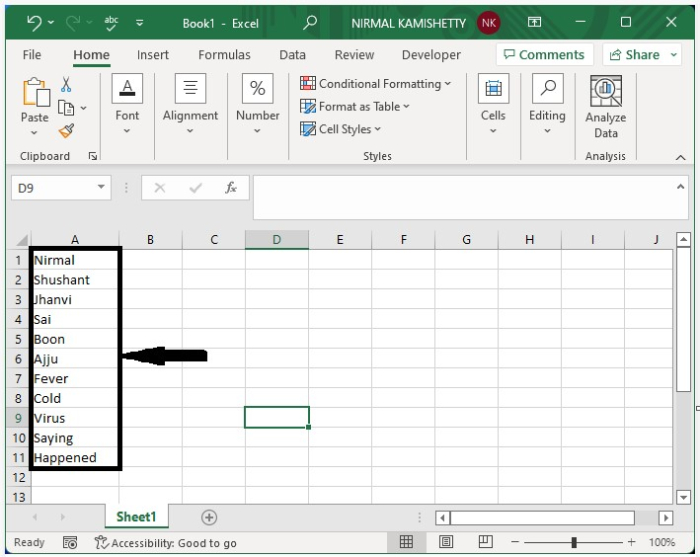Switch to Page Layout view icon

pyautogui.click(x=446, y=542)
